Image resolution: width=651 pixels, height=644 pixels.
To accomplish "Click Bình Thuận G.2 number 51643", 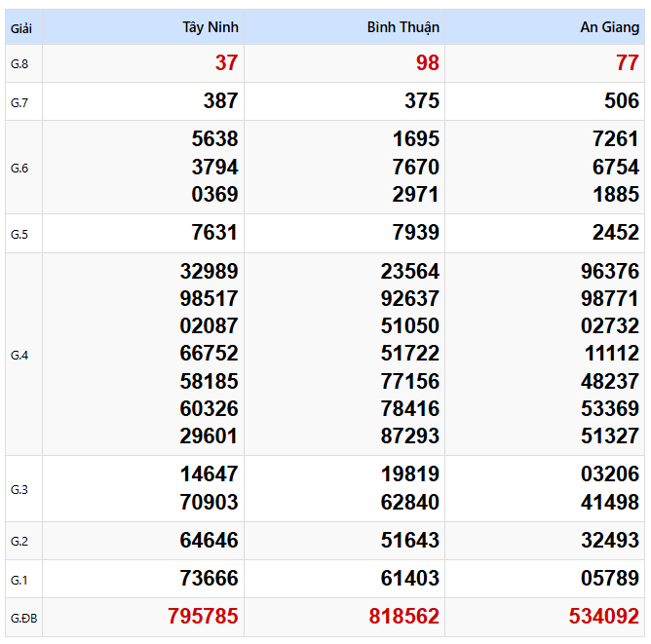I will 410,541.
